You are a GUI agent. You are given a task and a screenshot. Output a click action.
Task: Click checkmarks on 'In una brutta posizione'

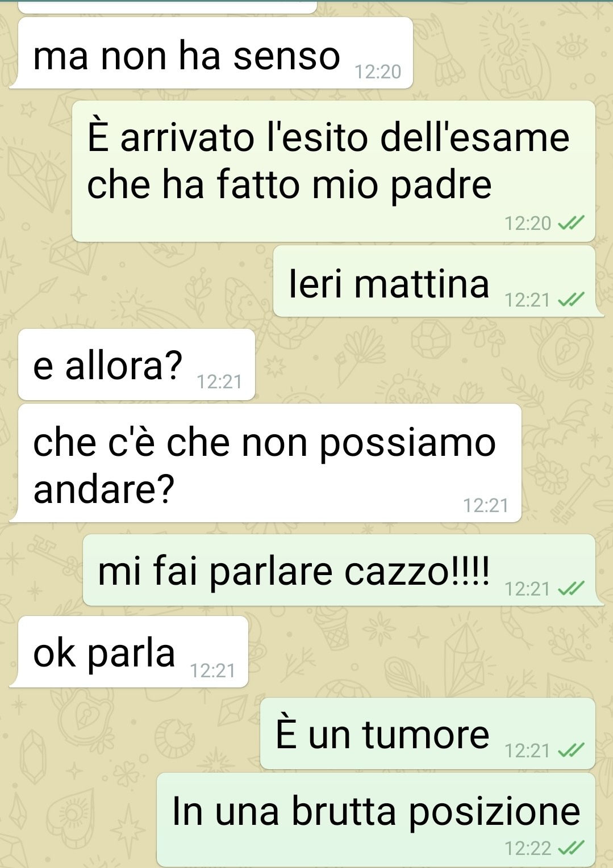571,848
